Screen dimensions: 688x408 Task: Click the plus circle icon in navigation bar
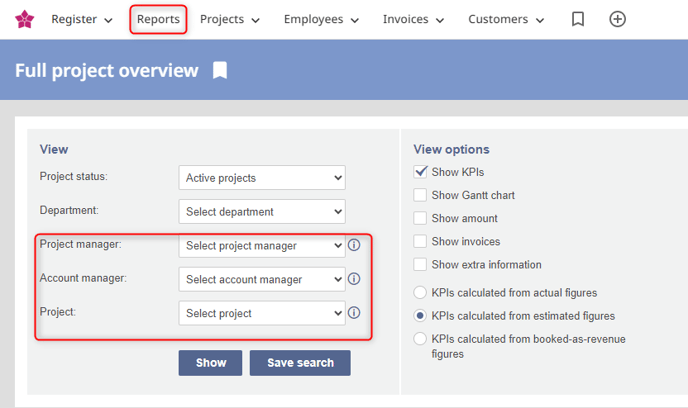pos(618,19)
